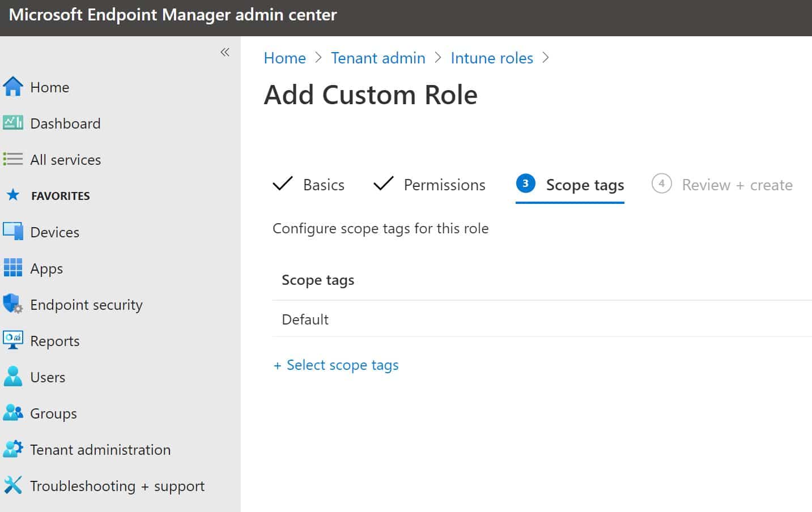Open the Permissions tab
This screenshot has height=512, width=812.
[x=444, y=184]
